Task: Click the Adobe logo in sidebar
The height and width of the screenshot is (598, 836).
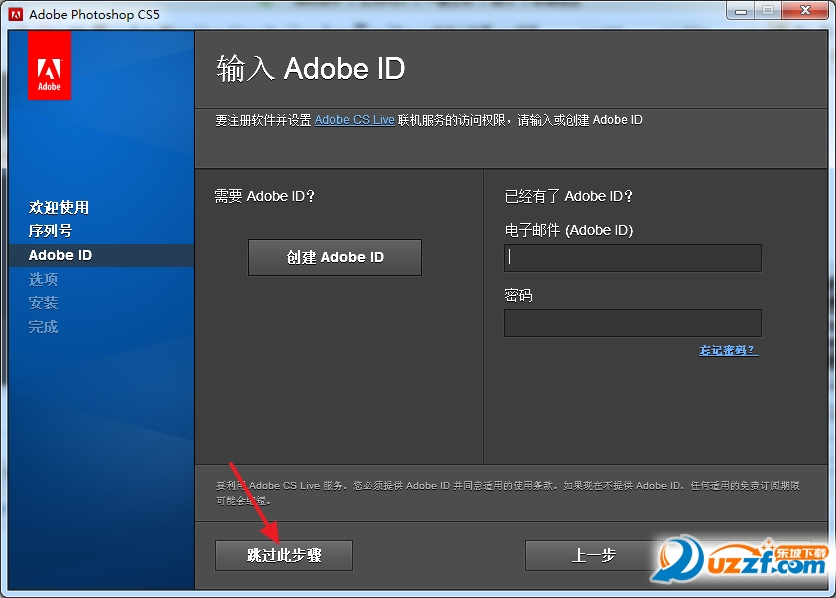Action: [x=49, y=65]
